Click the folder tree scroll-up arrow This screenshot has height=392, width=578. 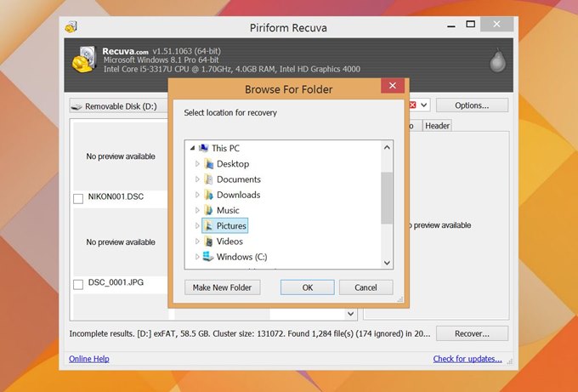(x=387, y=147)
